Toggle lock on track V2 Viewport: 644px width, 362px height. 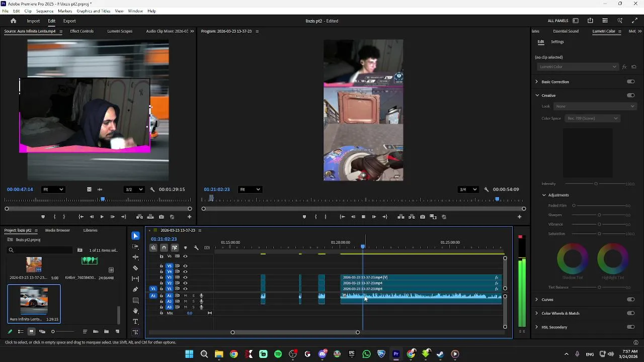162,283
